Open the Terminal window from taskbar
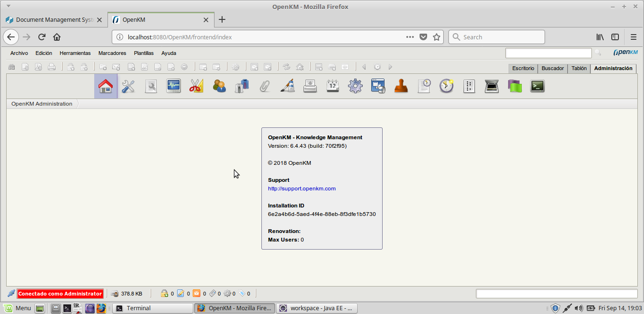The height and width of the screenshot is (314, 644). coord(152,308)
